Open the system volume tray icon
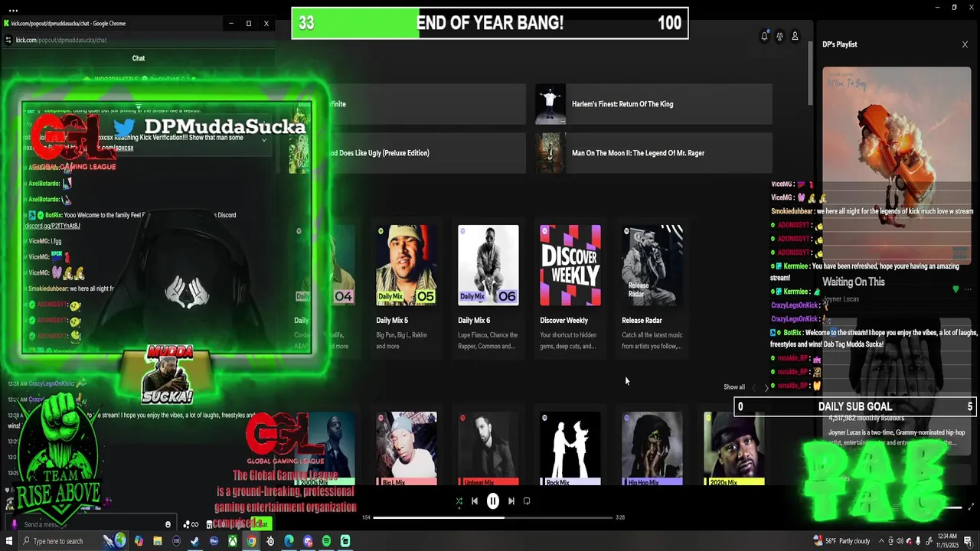980x551 pixels. pos(899,541)
